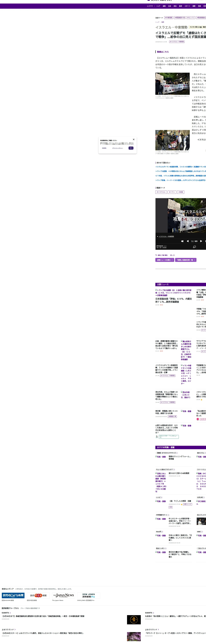Open the よみうりランド cherry blossom thumbnail

134,636
